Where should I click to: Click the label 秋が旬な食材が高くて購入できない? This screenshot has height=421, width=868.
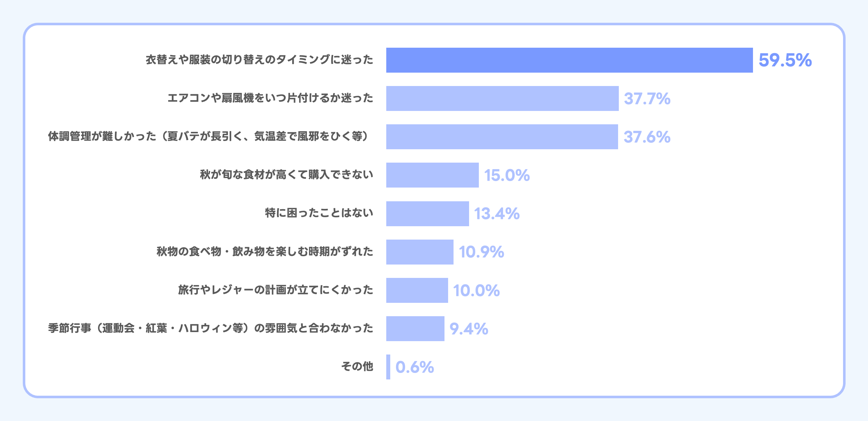(286, 175)
